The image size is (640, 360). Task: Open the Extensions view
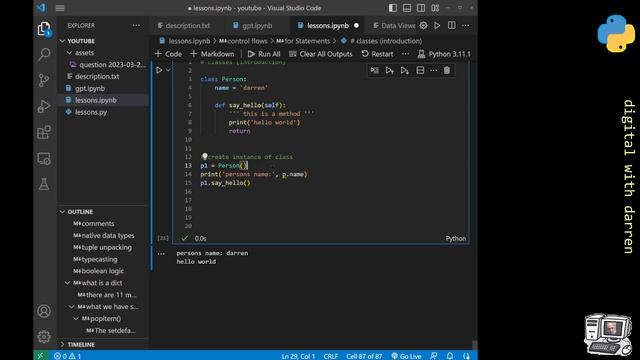click(x=44, y=132)
